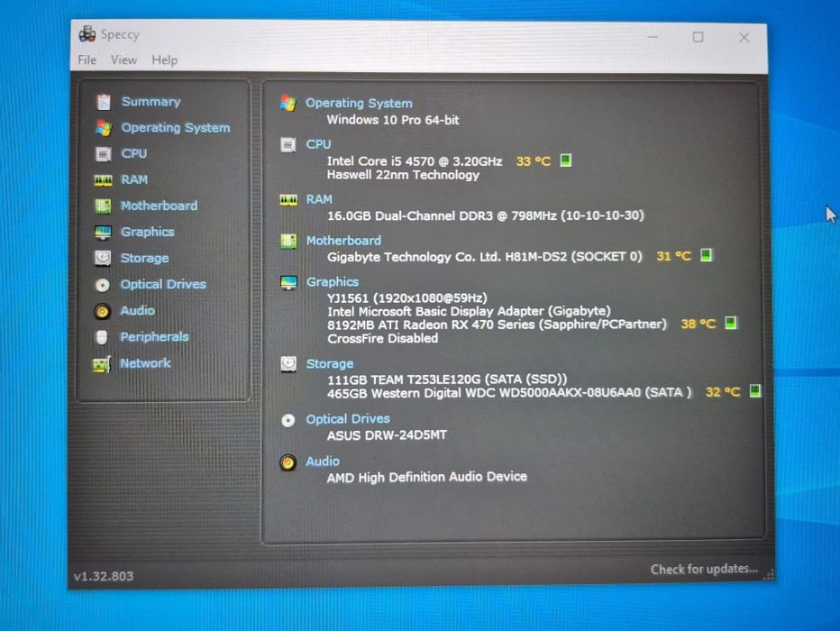Click the summary Graphics monitor icon
840x631 pixels.
[288, 282]
